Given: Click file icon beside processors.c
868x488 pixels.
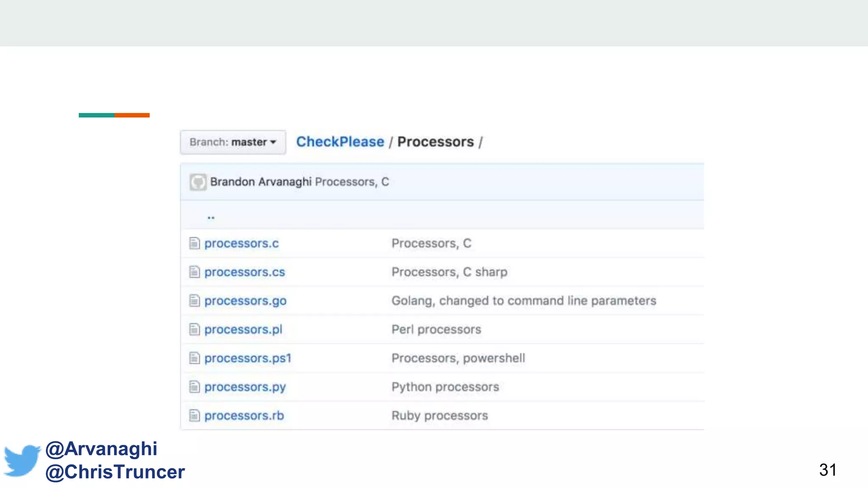Looking at the screenshot, I should [x=194, y=244].
